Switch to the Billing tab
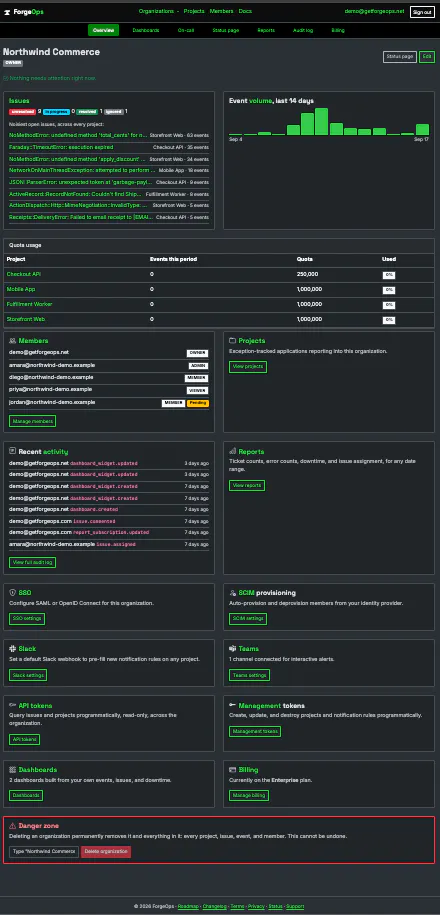The image size is (440, 915). [x=338, y=30]
